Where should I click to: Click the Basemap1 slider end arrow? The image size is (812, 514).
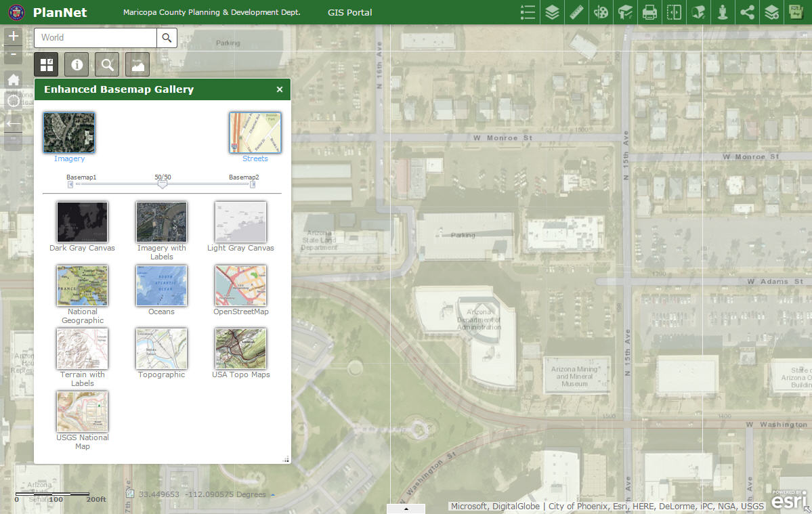click(x=70, y=184)
